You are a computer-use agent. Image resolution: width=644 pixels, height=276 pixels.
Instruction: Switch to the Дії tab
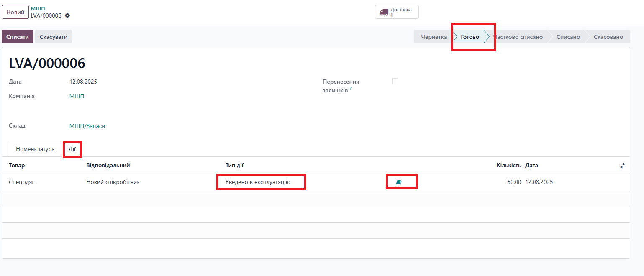click(x=72, y=149)
